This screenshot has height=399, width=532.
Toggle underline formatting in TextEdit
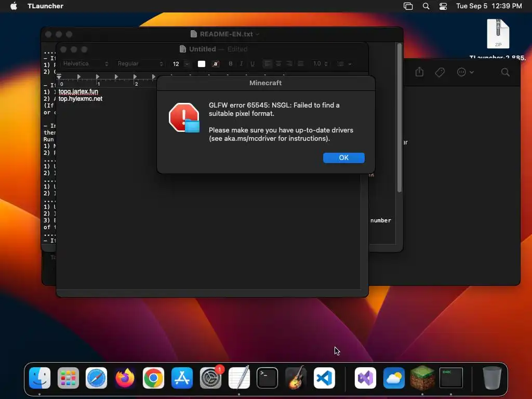pos(252,64)
